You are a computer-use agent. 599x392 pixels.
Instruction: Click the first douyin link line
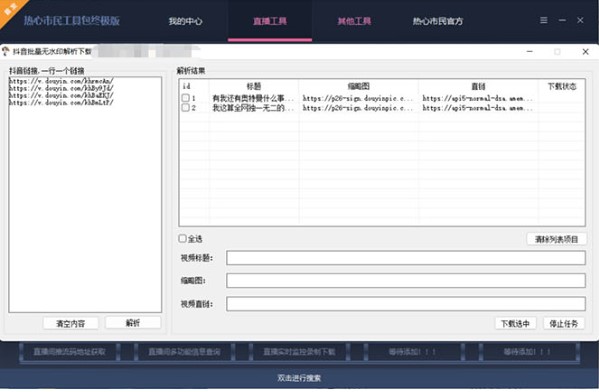pos(61,81)
